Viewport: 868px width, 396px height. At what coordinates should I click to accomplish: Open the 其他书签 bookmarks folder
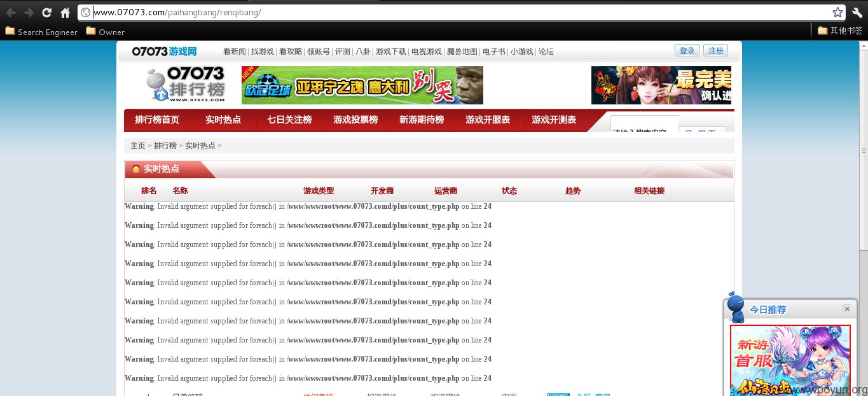click(840, 31)
